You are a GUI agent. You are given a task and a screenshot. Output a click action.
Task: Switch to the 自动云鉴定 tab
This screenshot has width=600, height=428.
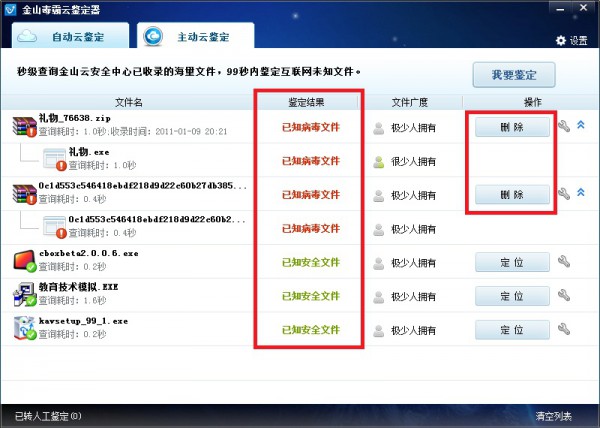pos(71,36)
